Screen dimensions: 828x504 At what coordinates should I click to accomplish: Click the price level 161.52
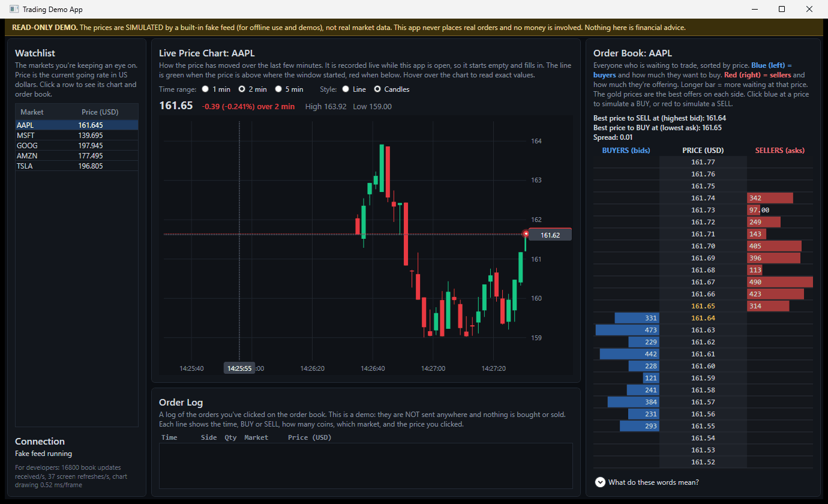[703, 462]
